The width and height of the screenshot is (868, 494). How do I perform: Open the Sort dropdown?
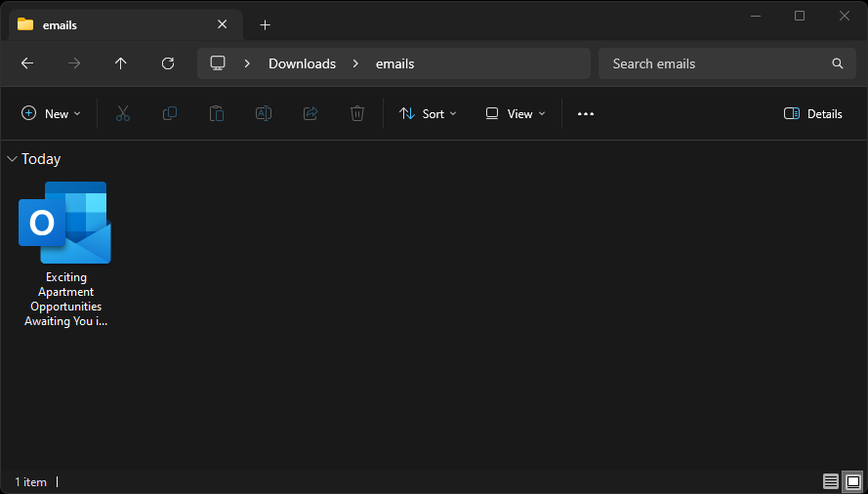pos(428,113)
